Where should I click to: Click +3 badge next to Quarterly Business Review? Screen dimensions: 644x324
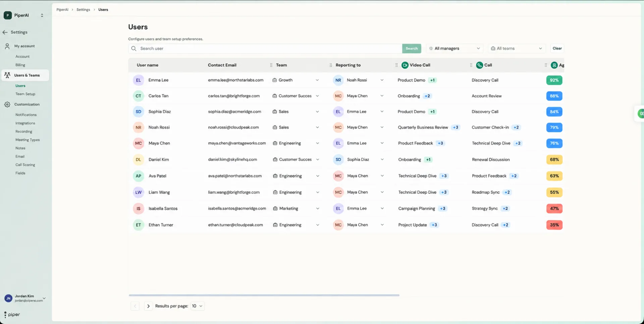pyautogui.click(x=455, y=127)
